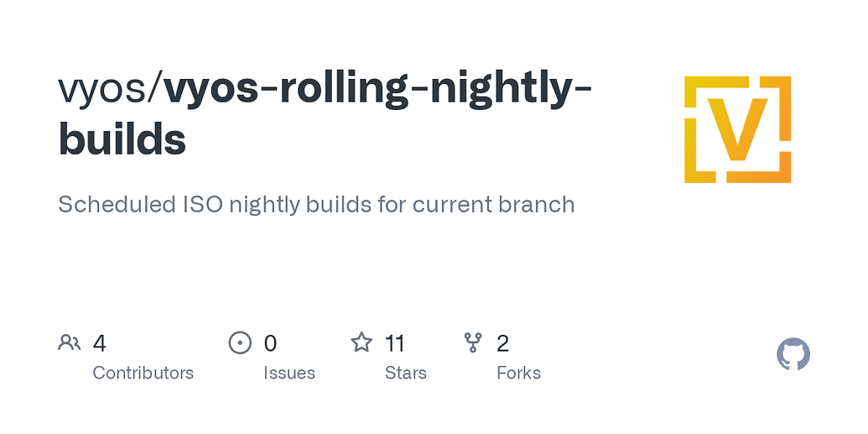Click the Issues circle-dot icon

point(240,342)
